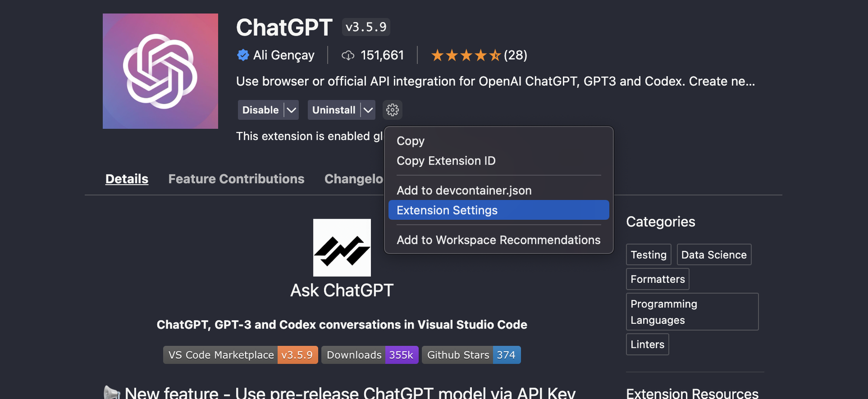
Task: Click the Data Science category tag
Action: click(x=713, y=254)
